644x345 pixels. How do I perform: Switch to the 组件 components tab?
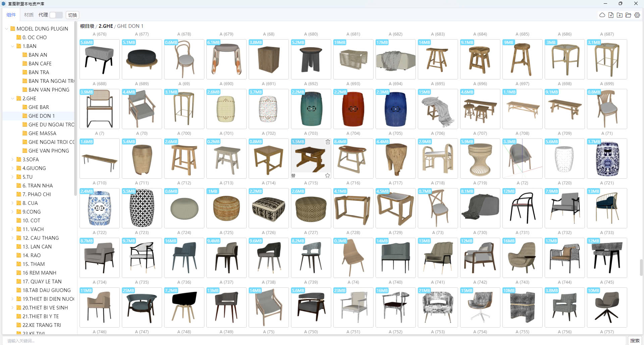(11, 15)
